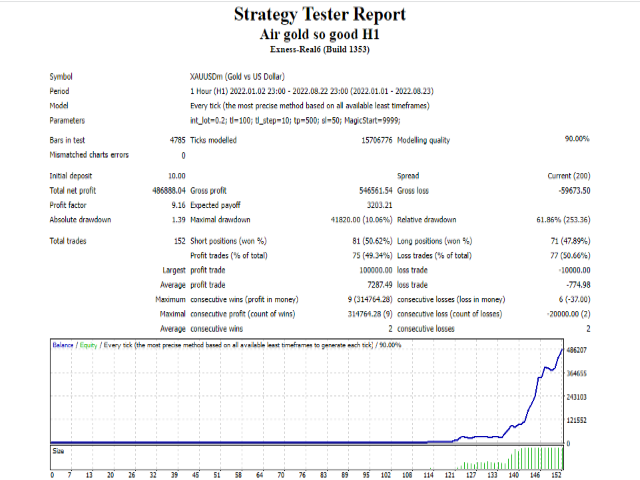Click the 'Absolute drawdown' label
This screenshot has height=480, width=640.
point(80,220)
